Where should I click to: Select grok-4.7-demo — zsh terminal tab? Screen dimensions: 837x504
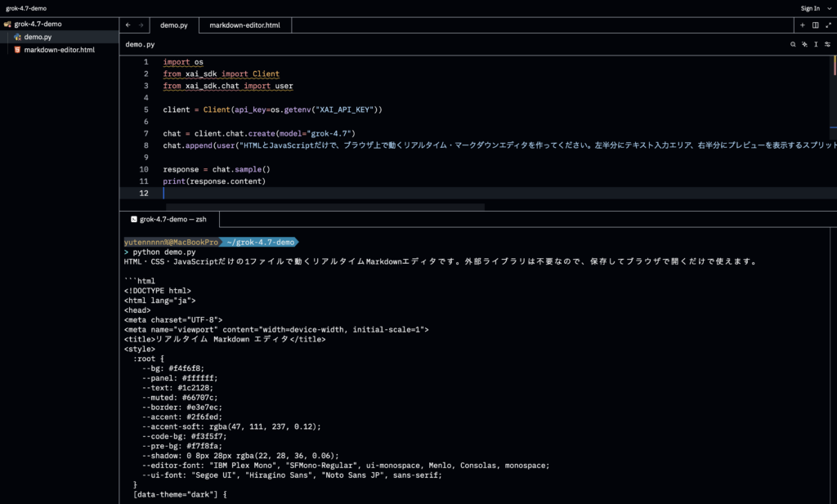[169, 219]
